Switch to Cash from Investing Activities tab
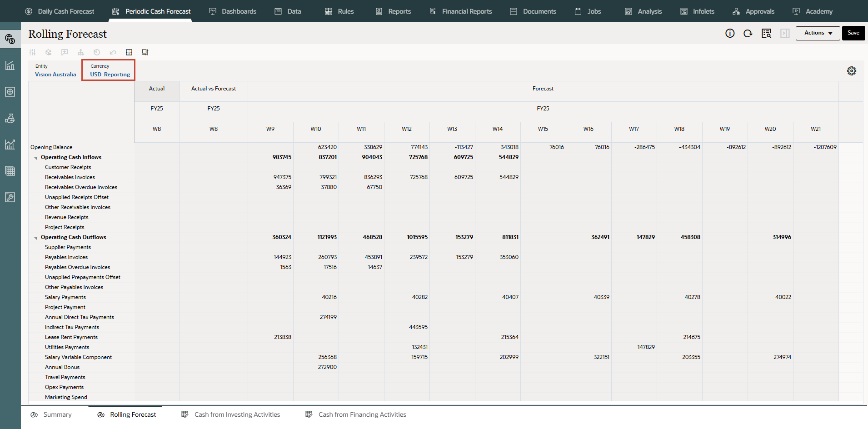The height and width of the screenshot is (429, 868). [231, 414]
